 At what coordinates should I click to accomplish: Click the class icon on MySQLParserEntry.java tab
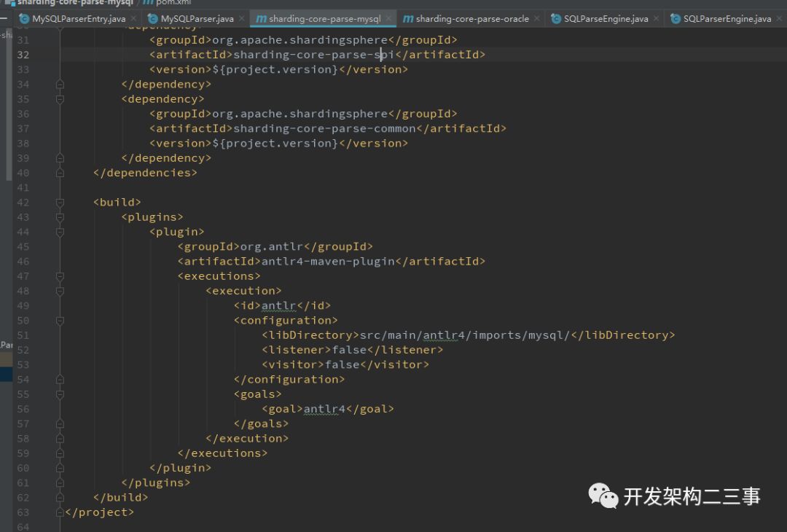point(24,19)
